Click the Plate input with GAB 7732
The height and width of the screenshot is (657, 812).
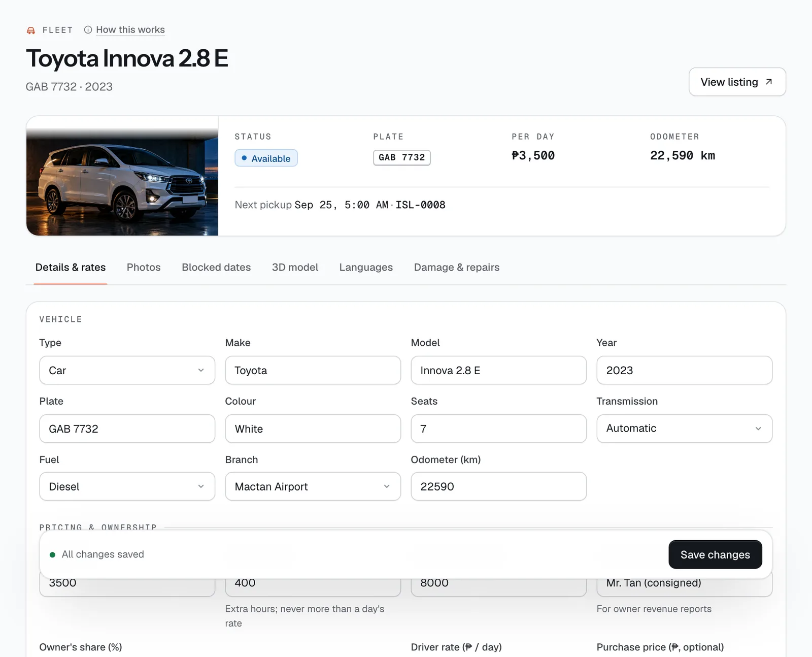pyautogui.click(x=127, y=429)
